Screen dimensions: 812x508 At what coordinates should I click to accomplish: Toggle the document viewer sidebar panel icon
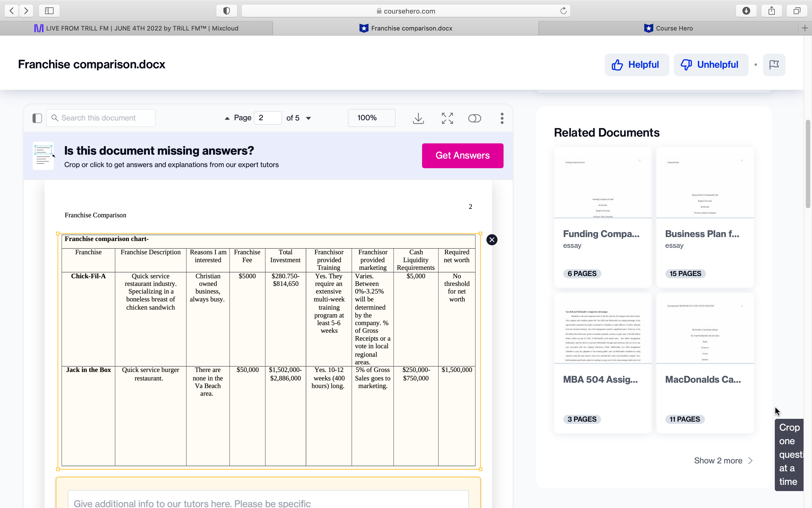pos(37,118)
